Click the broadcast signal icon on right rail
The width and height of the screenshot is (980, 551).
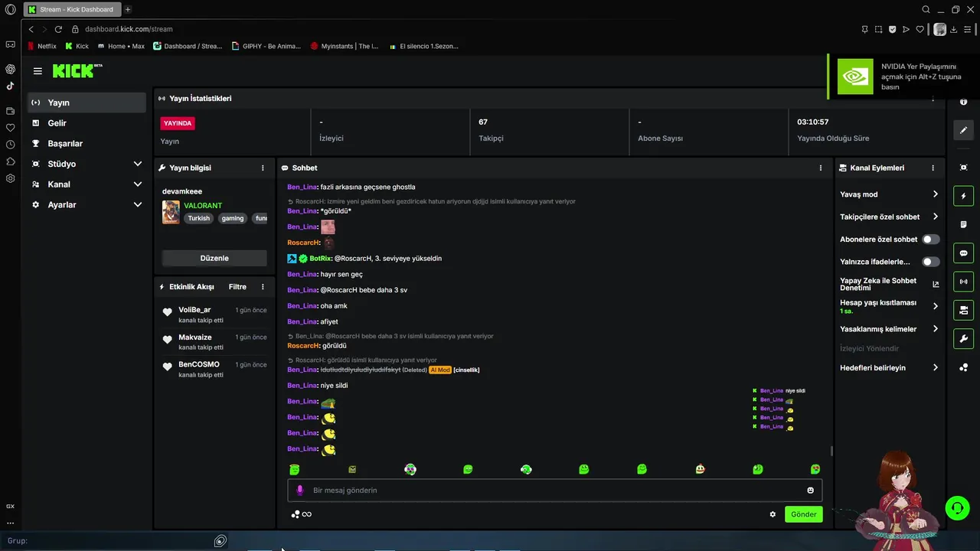click(x=963, y=282)
